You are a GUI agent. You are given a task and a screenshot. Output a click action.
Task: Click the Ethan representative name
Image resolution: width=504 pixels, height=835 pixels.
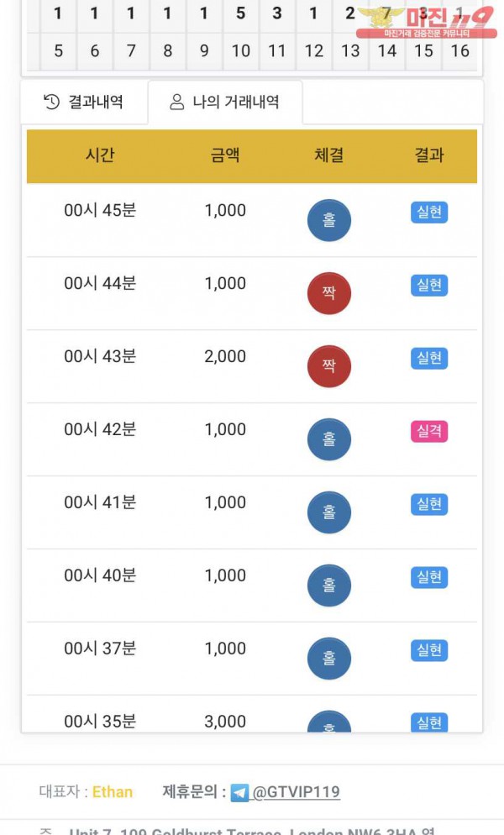coord(113,792)
